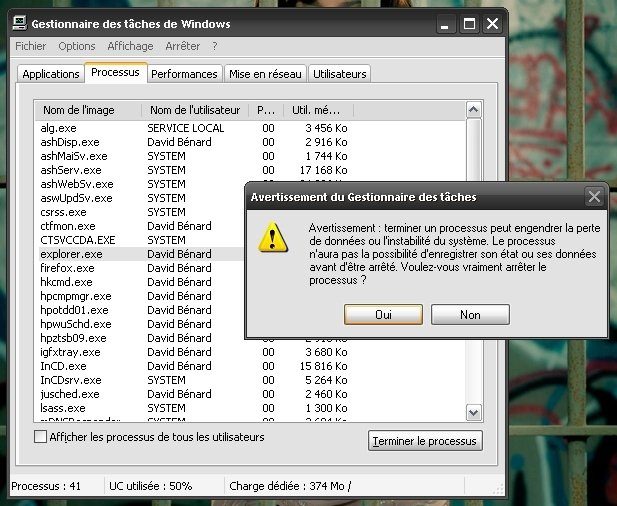Sort by Nom de l'utilisateur column
Image resolution: width=617 pixels, height=506 pixels.
click(x=195, y=110)
